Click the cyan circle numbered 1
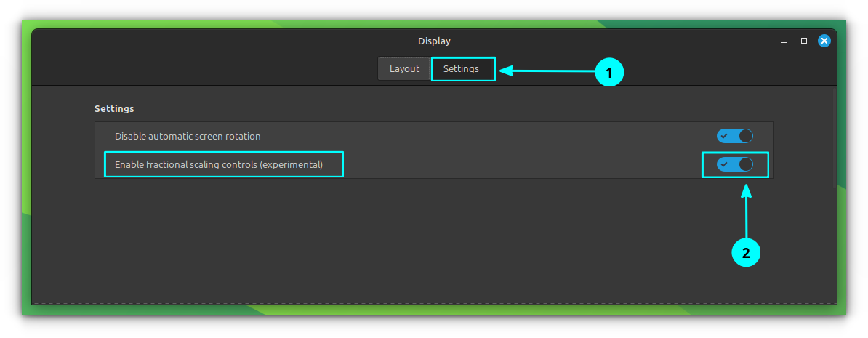This screenshot has width=868, height=338. click(609, 73)
